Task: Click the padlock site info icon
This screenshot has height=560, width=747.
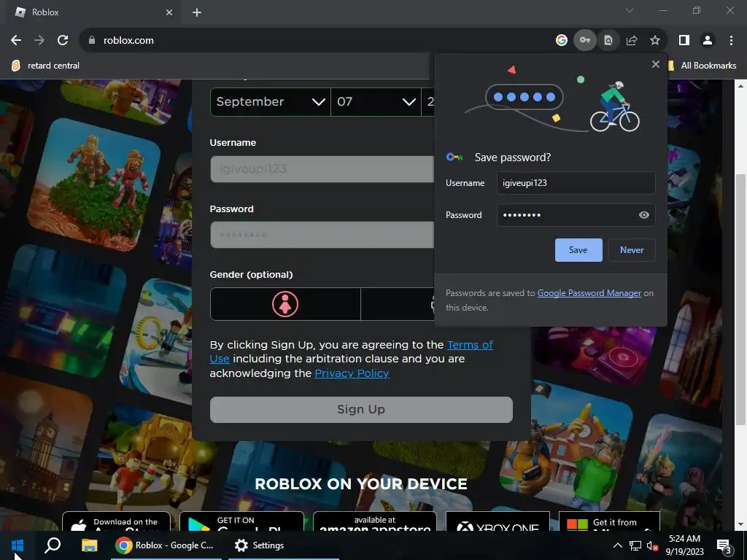Action: [x=92, y=41]
